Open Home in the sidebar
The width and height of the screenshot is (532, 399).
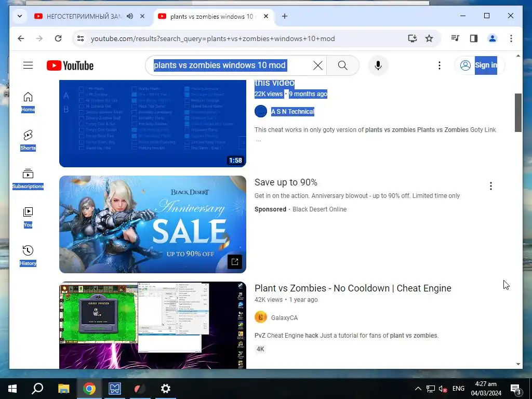[x=28, y=102]
